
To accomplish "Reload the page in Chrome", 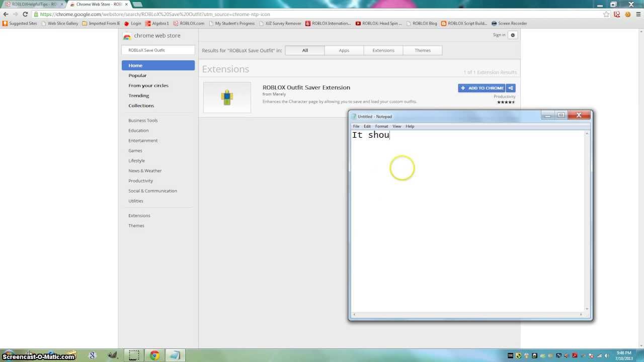I will [25, 14].
